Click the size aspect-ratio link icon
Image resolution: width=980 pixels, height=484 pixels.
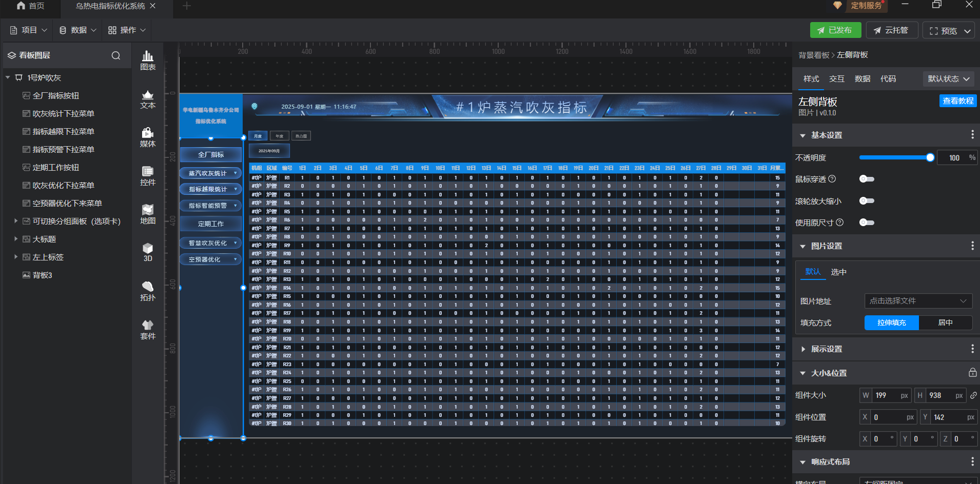click(x=973, y=395)
